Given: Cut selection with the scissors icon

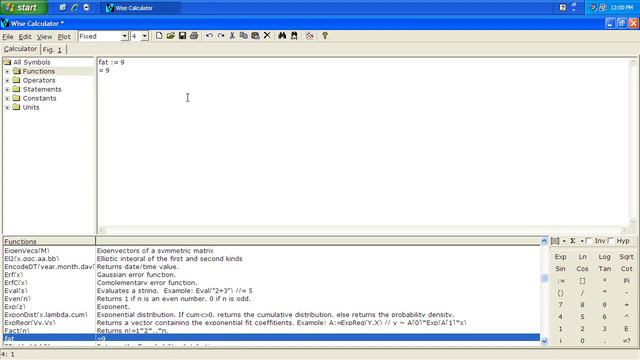Looking at the screenshot, I should point(232,36).
